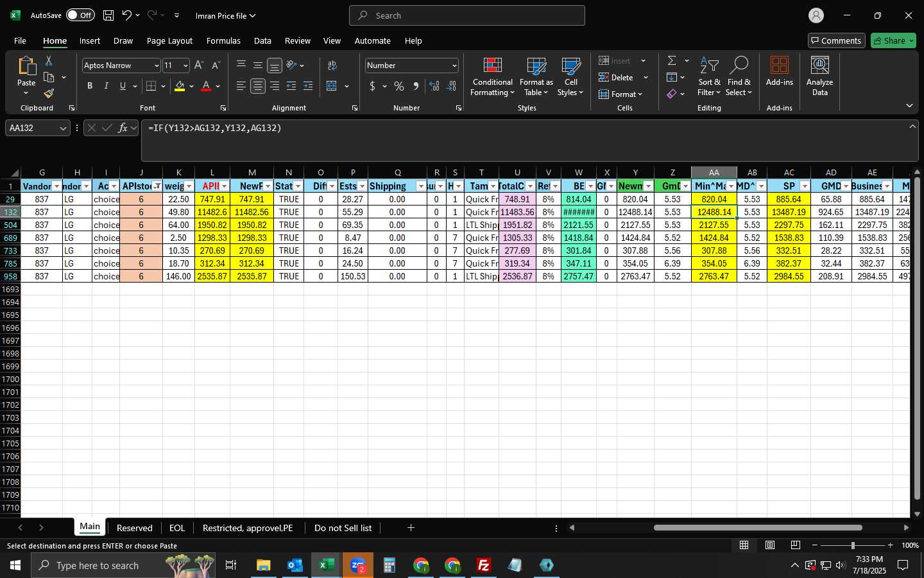Add a new sheet with plus button
924x578 pixels.
tap(411, 528)
